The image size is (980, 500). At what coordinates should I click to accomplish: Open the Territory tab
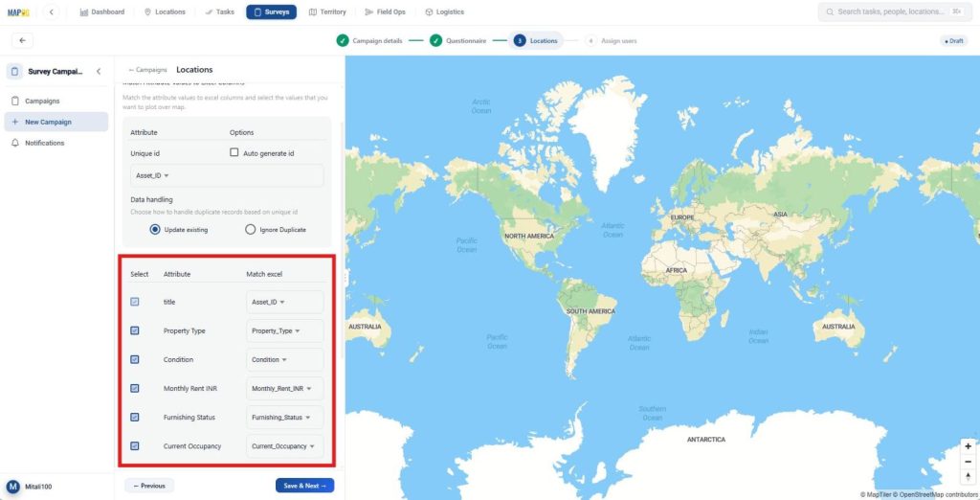(327, 11)
